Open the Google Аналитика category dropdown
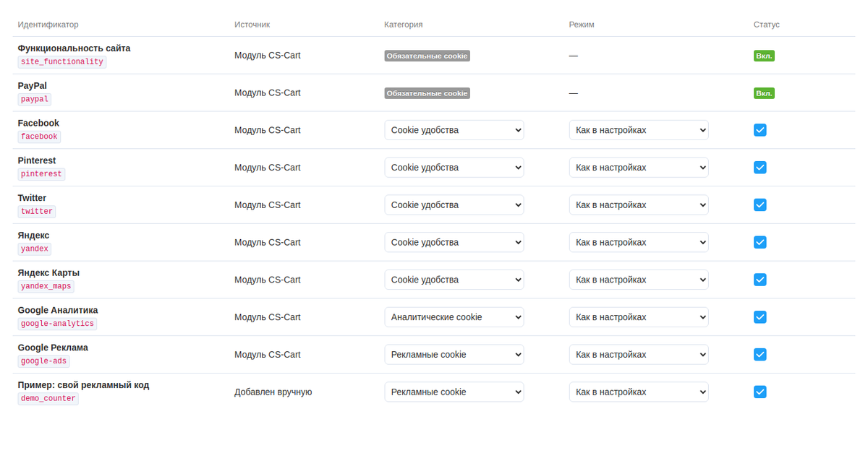Viewport: 868px width, 461px height. click(454, 317)
